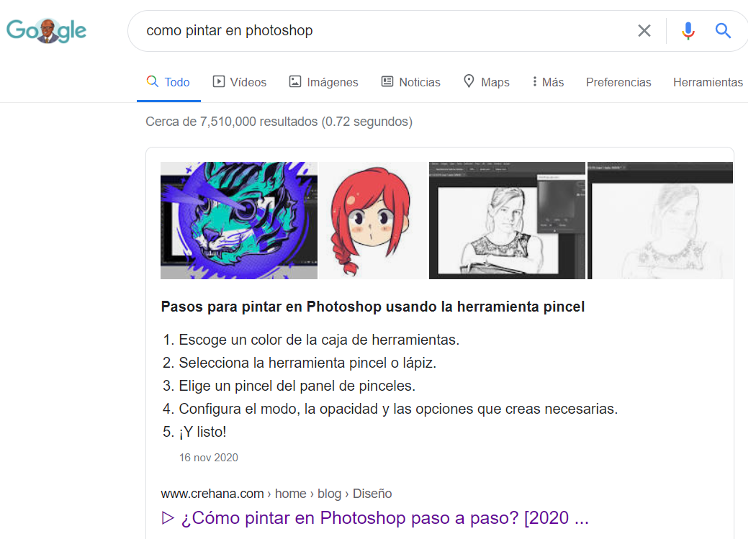This screenshot has width=756, height=539.
Task: Open the dark Photoshop line-art woman thumbnail
Action: 507,220
